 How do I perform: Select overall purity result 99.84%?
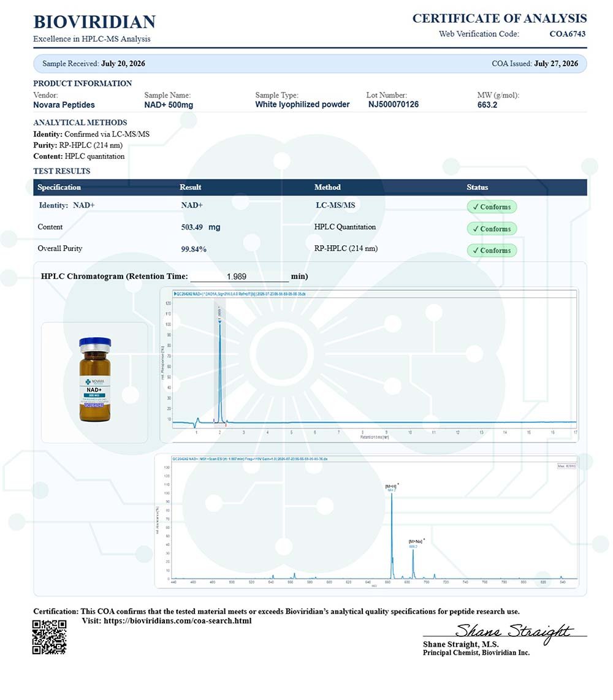pyautogui.click(x=194, y=249)
